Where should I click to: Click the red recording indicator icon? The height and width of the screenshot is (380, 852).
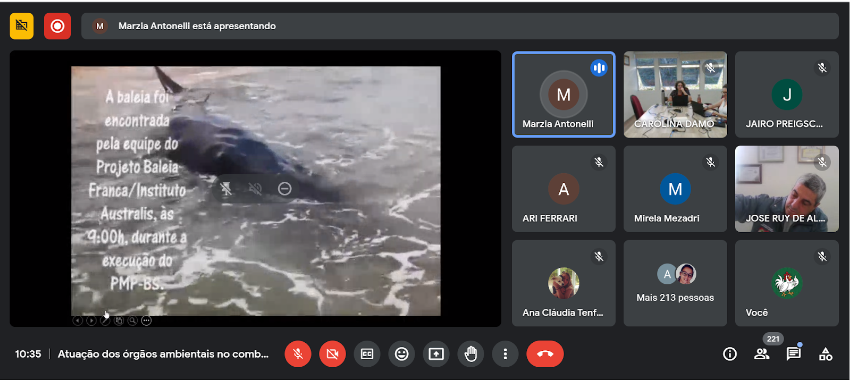57,26
